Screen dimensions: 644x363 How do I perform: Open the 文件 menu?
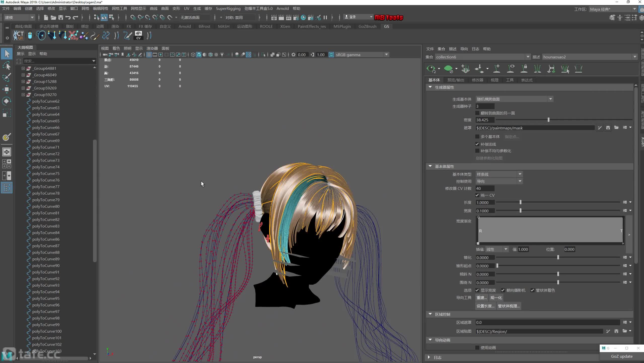(6, 8)
